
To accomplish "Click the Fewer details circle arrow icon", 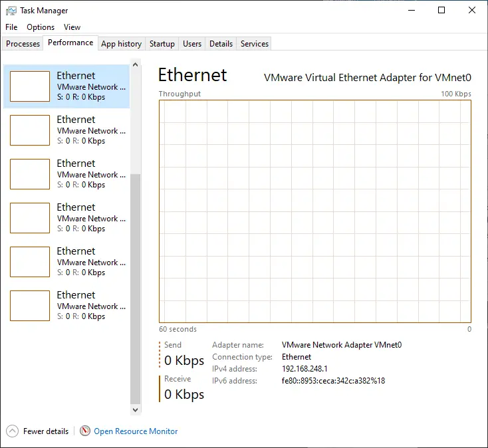I will pyautogui.click(x=12, y=431).
